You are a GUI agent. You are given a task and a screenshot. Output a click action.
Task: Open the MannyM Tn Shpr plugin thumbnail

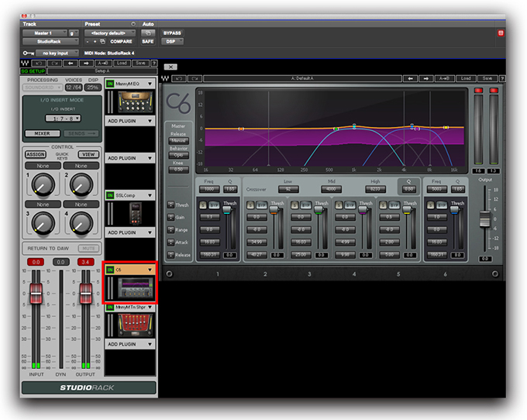pyautogui.click(x=136, y=325)
